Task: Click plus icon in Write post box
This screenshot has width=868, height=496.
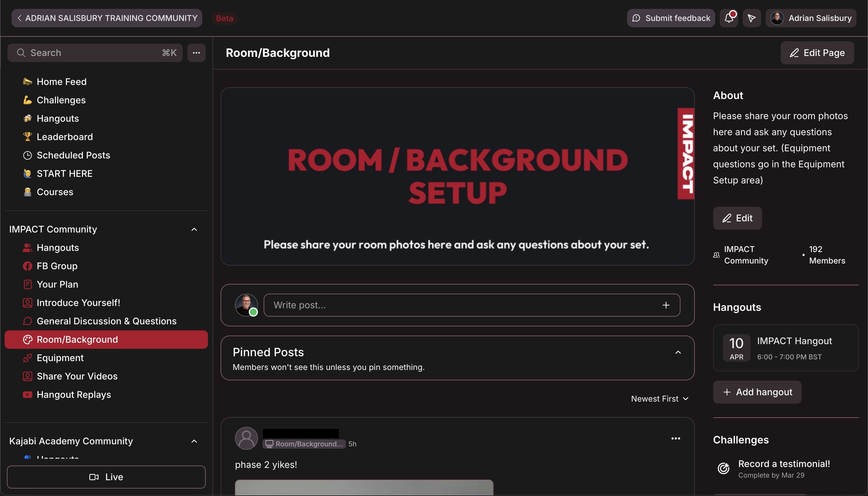Action: tap(666, 305)
